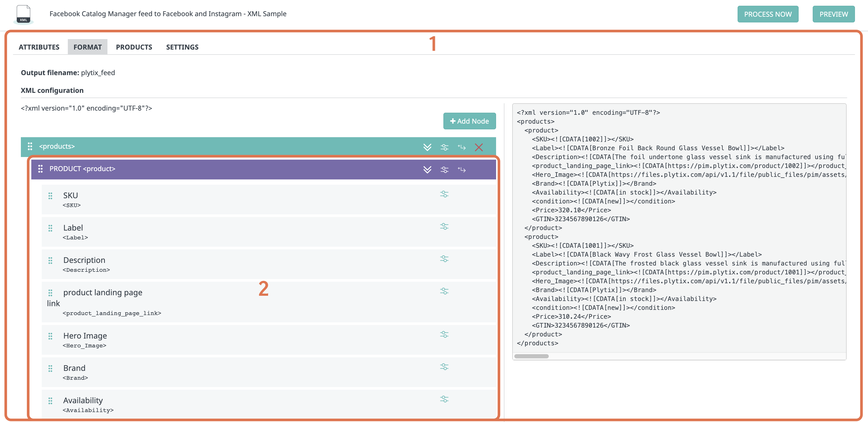Screen dimensions: 868x422
Task: Open settings icon for the SKU attribute
Action: 445,194
